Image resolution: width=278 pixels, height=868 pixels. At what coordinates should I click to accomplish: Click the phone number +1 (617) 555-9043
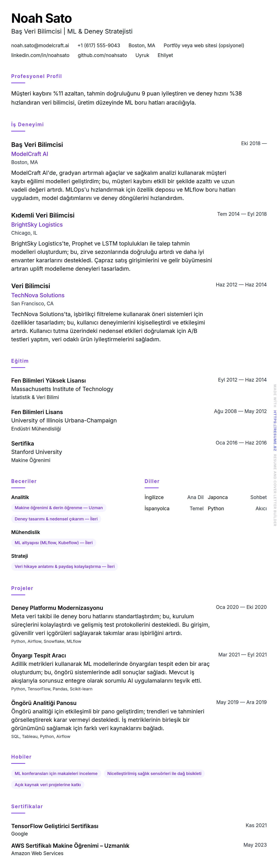tap(99, 45)
